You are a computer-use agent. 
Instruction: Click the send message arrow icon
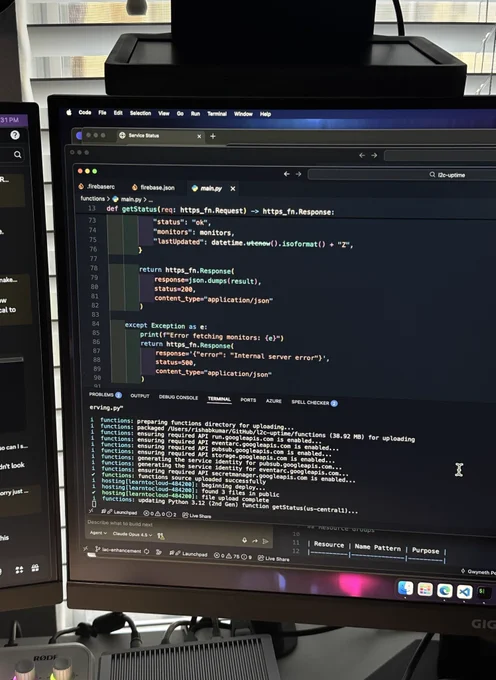click(266, 541)
